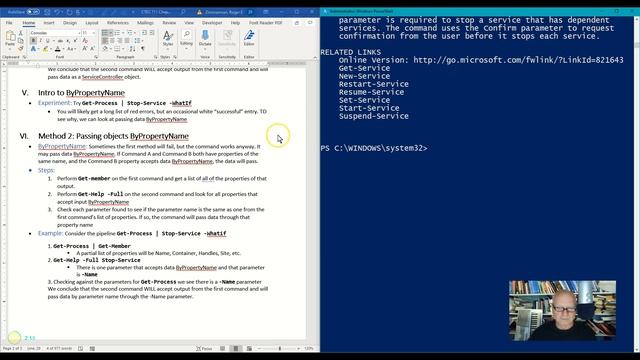The height and width of the screenshot is (360, 640).
Task: Click the presenter webcam thumbnail
Action: click(562, 310)
